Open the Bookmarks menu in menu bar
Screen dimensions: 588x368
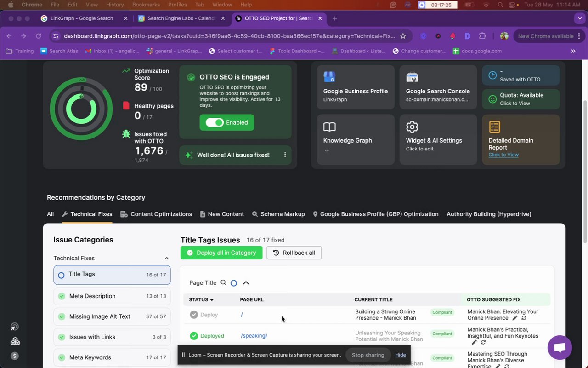coord(146,5)
